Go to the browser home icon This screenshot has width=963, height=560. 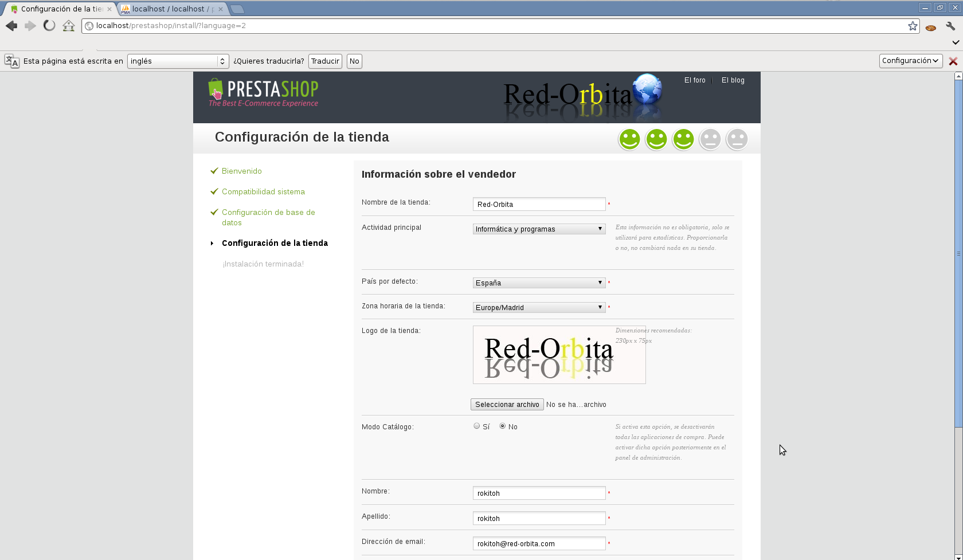[69, 26]
